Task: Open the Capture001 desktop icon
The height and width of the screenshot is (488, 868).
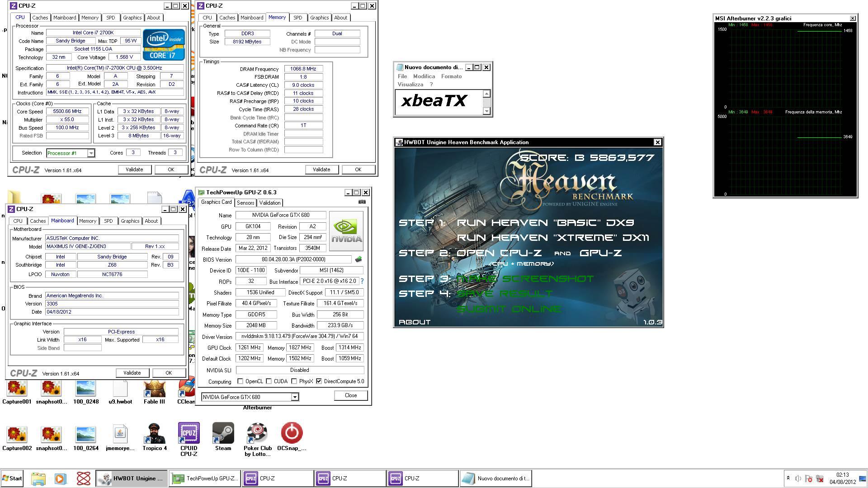Action: pos(17,392)
